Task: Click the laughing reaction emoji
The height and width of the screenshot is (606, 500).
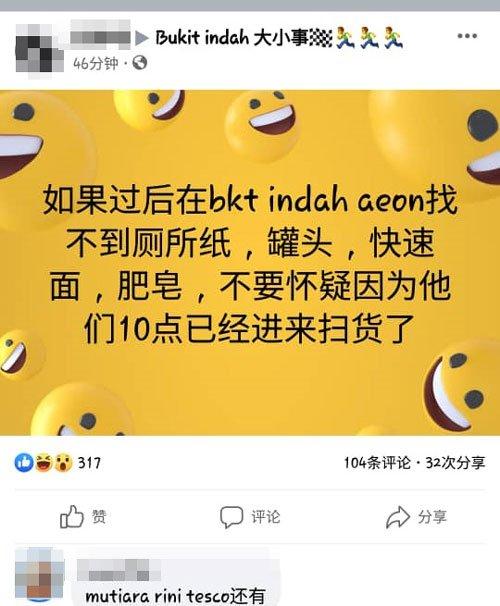Action: click(44, 462)
